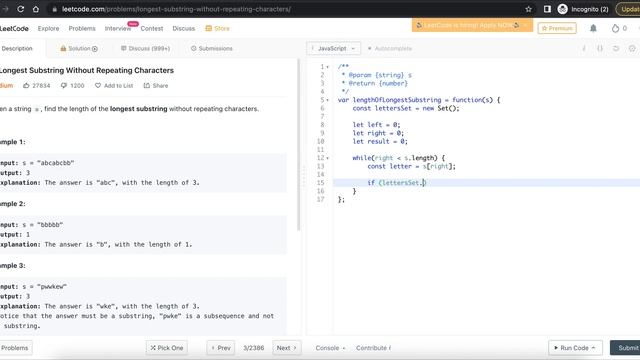The width and height of the screenshot is (640, 360).
Task: Open Explore in top navigation
Action: (x=48, y=28)
